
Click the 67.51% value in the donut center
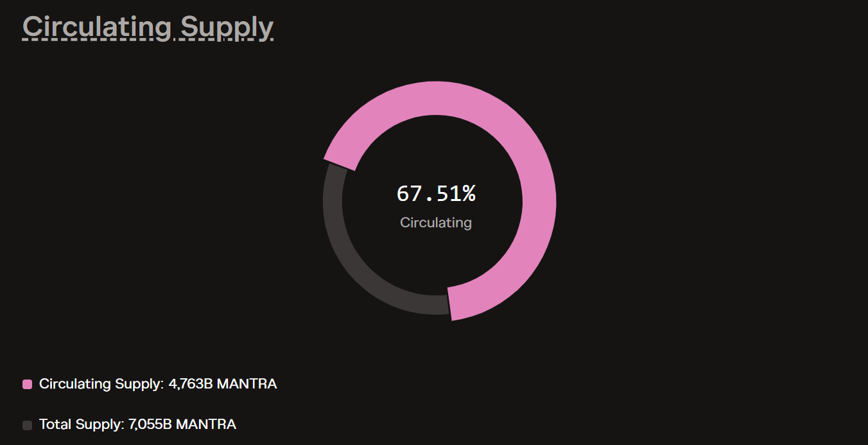click(x=436, y=193)
